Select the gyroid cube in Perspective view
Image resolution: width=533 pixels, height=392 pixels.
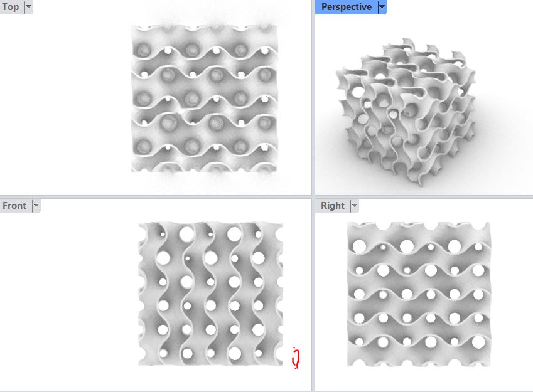pyautogui.click(x=406, y=112)
